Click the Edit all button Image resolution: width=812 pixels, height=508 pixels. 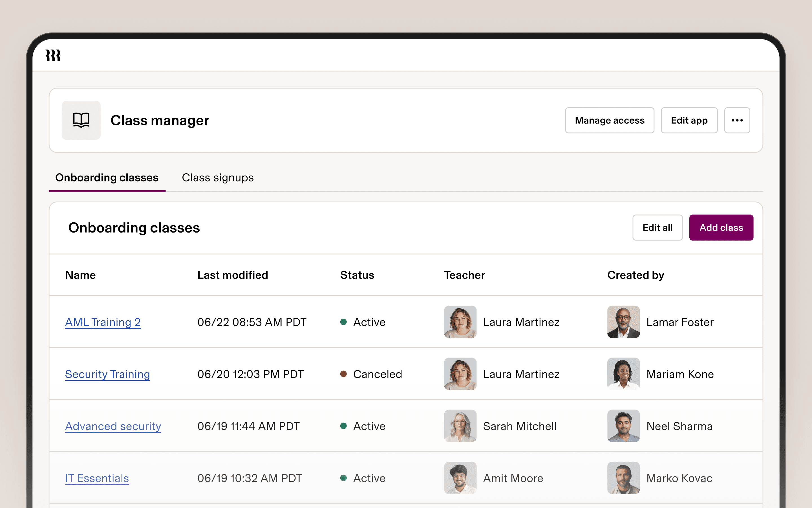tap(658, 227)
